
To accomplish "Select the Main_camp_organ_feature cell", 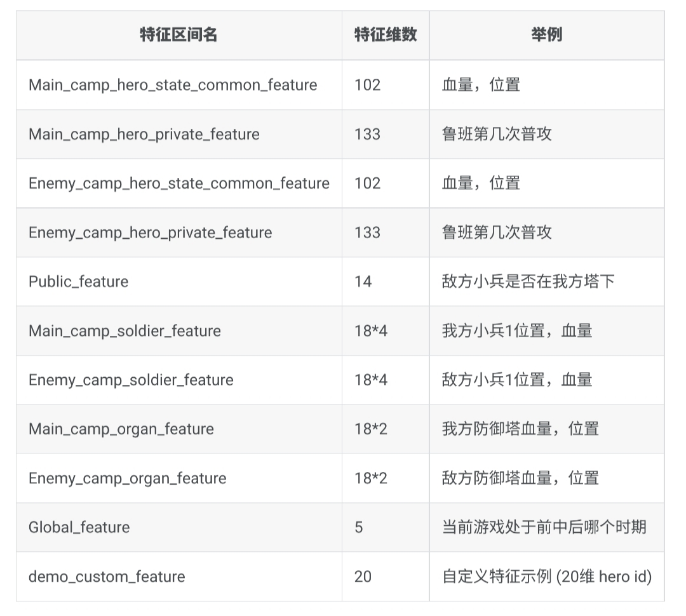I will 121,429.
